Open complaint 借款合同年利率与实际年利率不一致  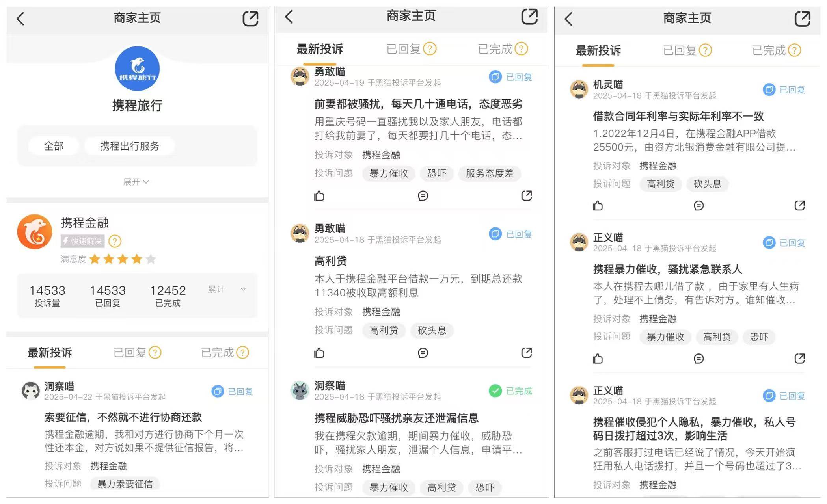tap(678, 116)
